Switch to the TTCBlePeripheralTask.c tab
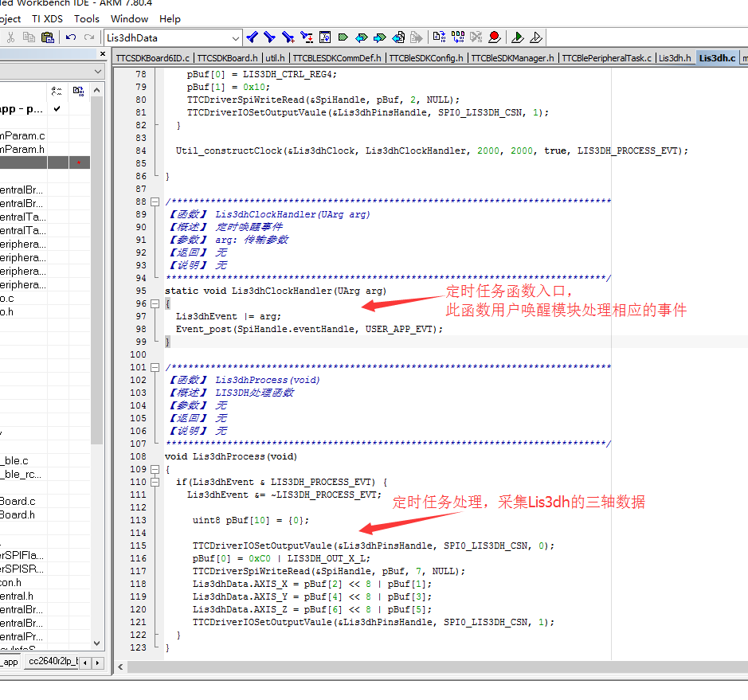This screenshot has width=748, height=700. [x=606, y=57]
